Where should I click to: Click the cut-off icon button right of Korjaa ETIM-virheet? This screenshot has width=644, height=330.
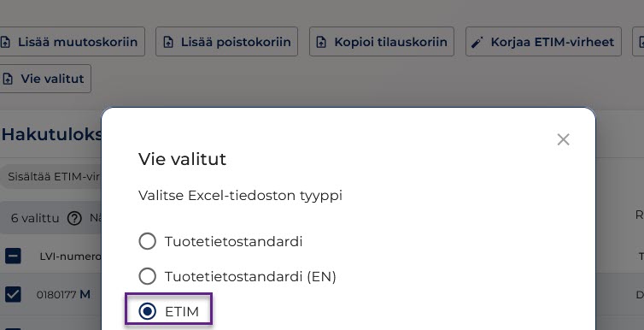tap(638, 42)
